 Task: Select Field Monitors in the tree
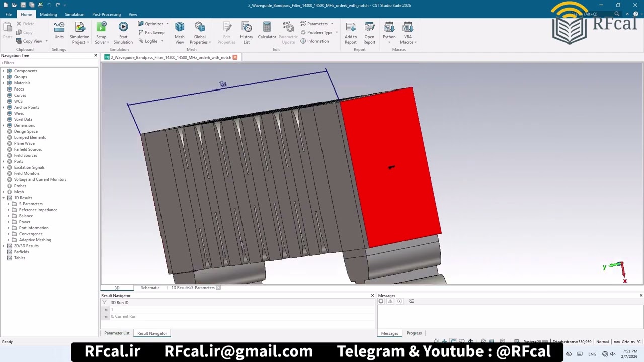27,173
